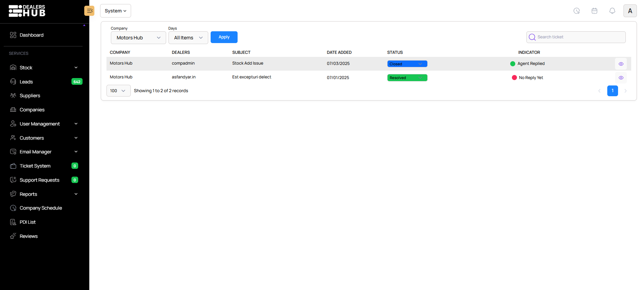This screenshot has height=290, width=644.
Task: Click the Apply filter button
Action: coord(224,37)
